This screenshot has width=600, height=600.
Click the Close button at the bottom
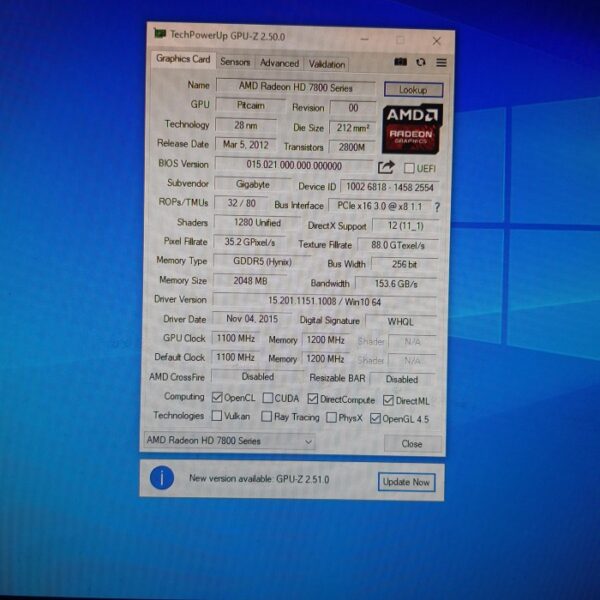(412, 444)
